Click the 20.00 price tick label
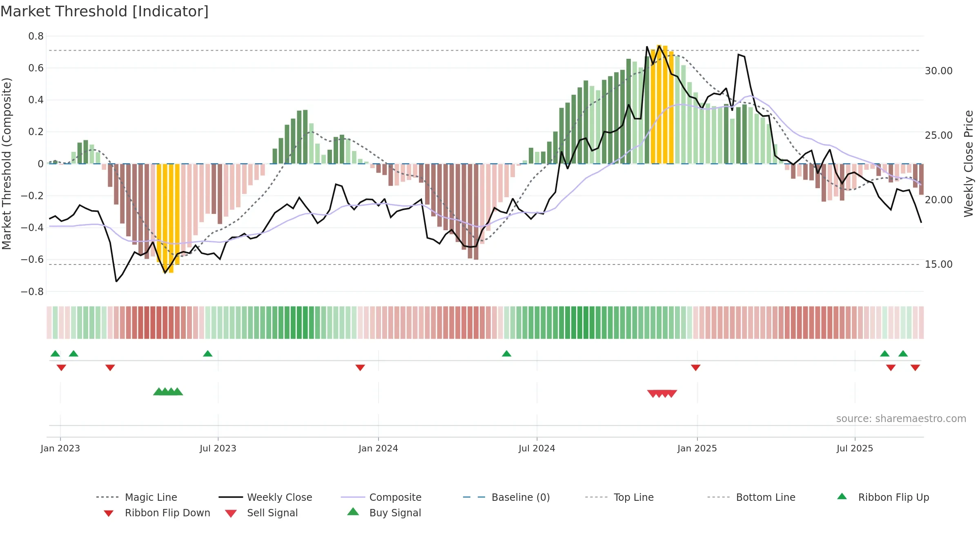The width and height of the screenshot is (980, 551). pyautogui.click(x=939, y=200)
